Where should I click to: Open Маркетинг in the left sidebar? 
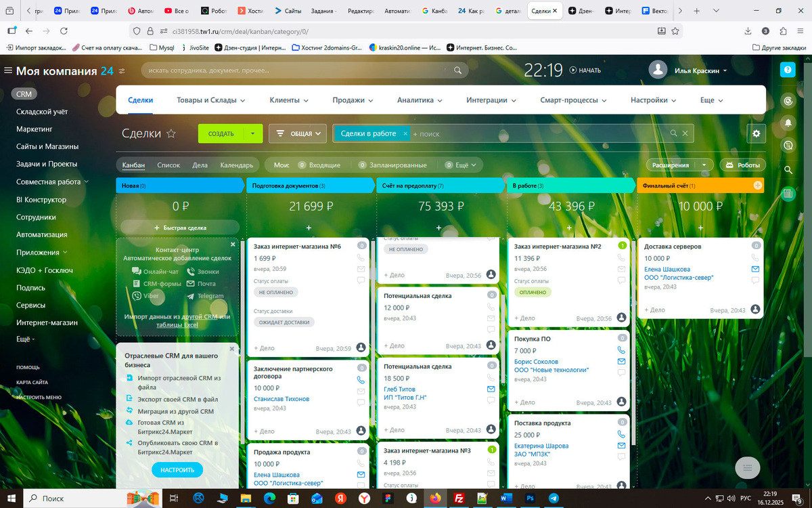tap(35, 129)
